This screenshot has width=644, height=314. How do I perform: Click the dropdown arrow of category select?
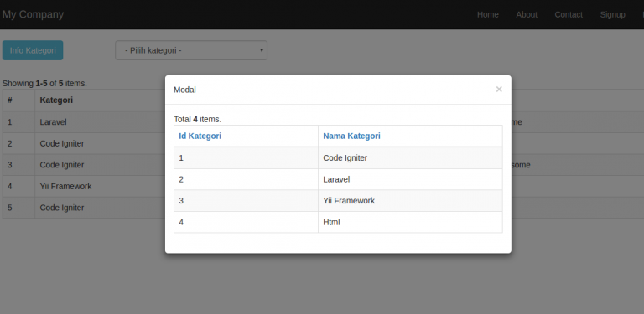(x=262, y=50)
